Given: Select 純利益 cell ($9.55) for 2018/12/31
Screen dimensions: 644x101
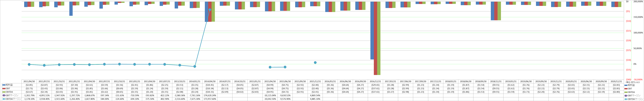Looking at the screenshot, I should [496, 85].
